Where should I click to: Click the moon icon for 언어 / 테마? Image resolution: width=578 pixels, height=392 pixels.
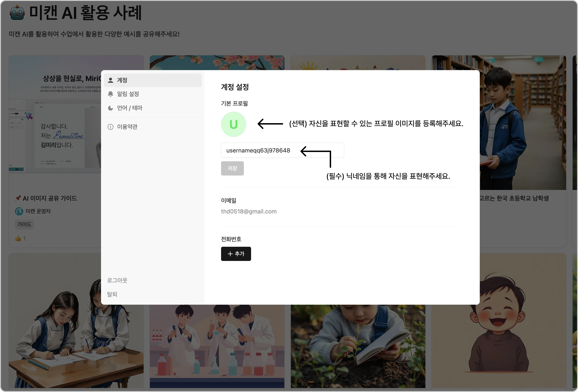[x=111, y=108]
